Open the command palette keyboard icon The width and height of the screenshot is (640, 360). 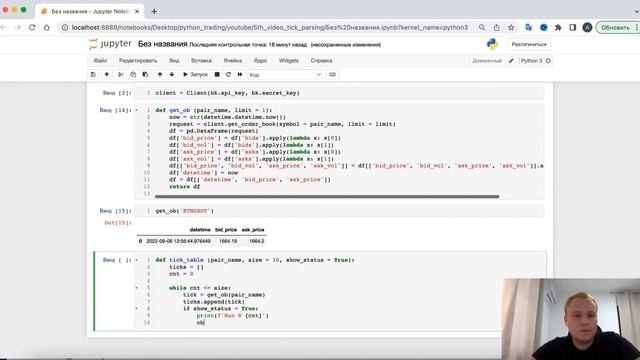pyautogui.click(x=333, y=75)
